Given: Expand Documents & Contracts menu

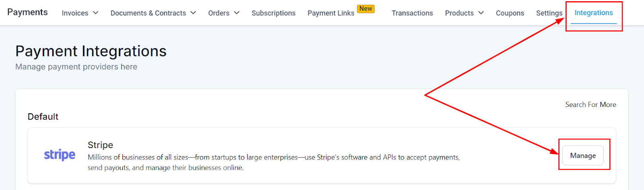Looking at the screenshot, I should pyautogui.click(x=153, y=13).
